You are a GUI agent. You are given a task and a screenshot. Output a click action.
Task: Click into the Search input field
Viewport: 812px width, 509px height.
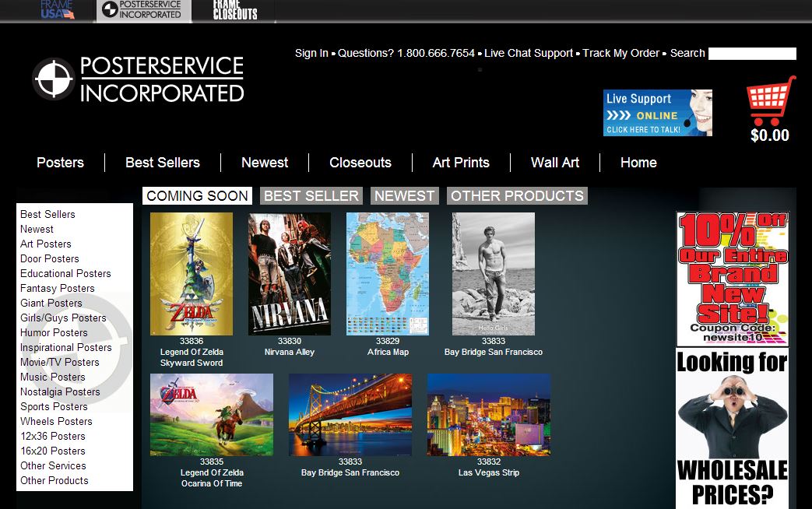[752, 54]
